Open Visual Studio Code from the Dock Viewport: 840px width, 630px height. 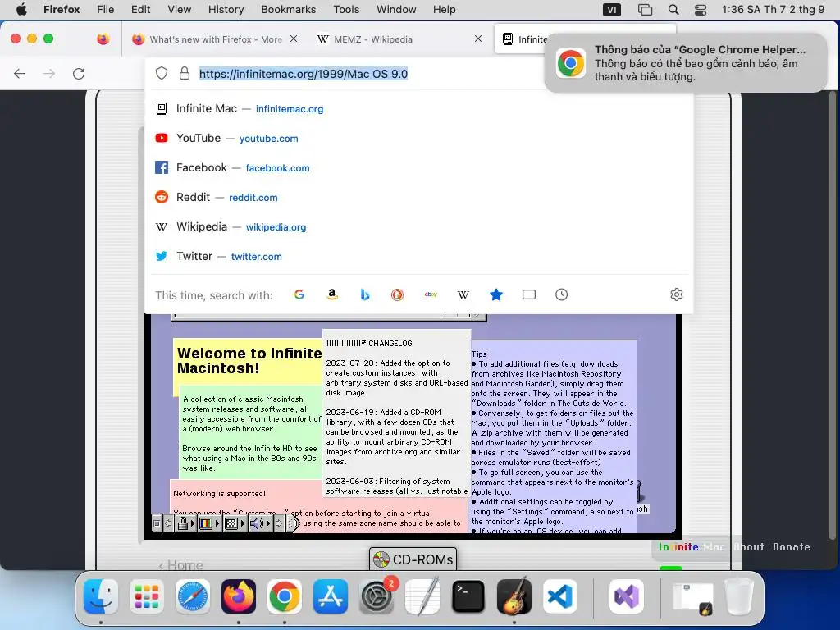(x=560, y=596)
